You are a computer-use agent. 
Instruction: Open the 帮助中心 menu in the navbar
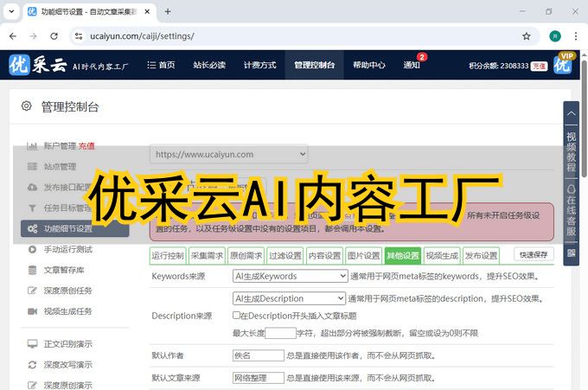pos(368,65)
